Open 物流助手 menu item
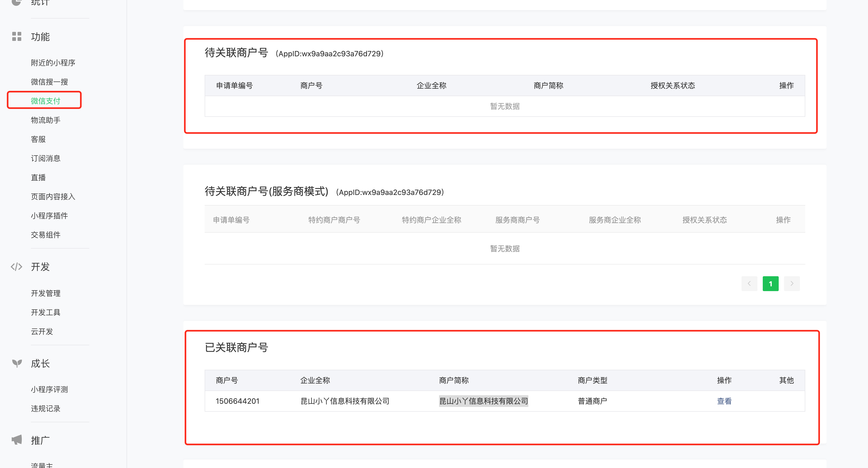 tap(45, 120)
